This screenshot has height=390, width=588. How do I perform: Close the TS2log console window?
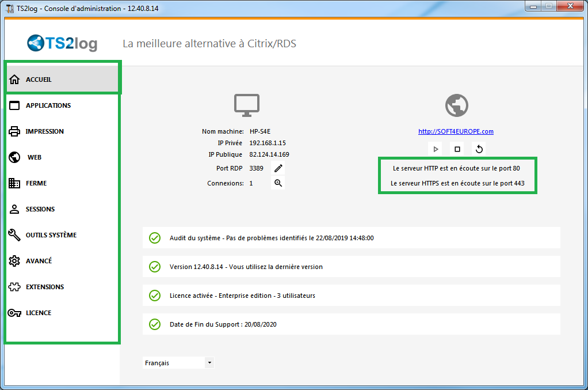point(570,6)
